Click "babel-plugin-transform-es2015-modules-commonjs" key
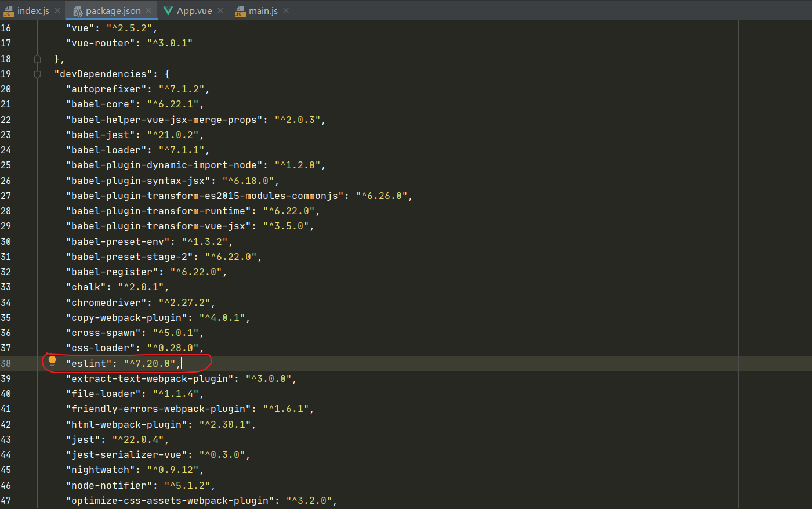The image size is (812, 509). point(205,196)
